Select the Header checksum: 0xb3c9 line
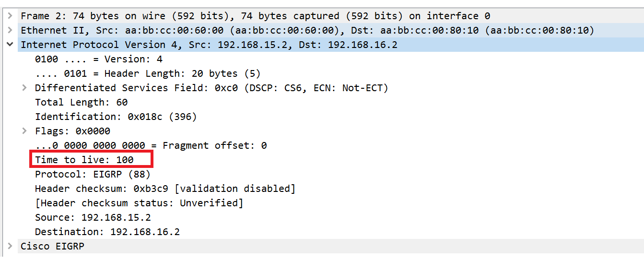The image size is (644, 261). pyautogui.click(x=165, y=189)
